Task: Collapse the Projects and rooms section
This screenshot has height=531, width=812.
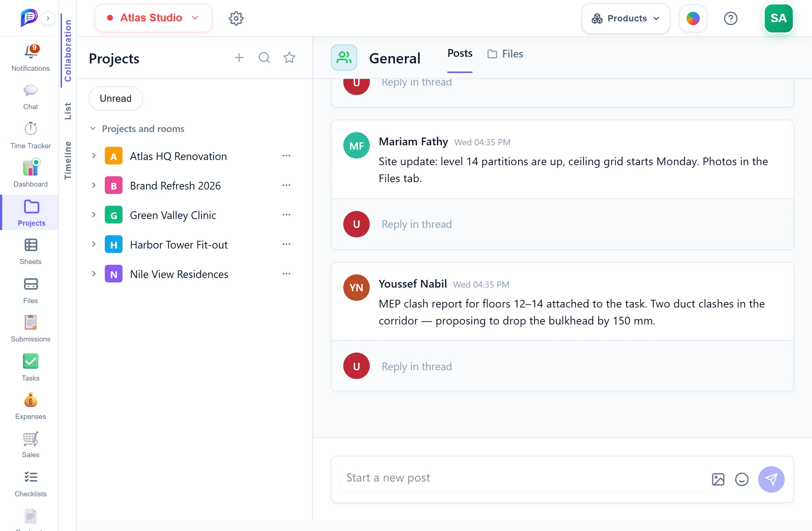Action: 93,129
